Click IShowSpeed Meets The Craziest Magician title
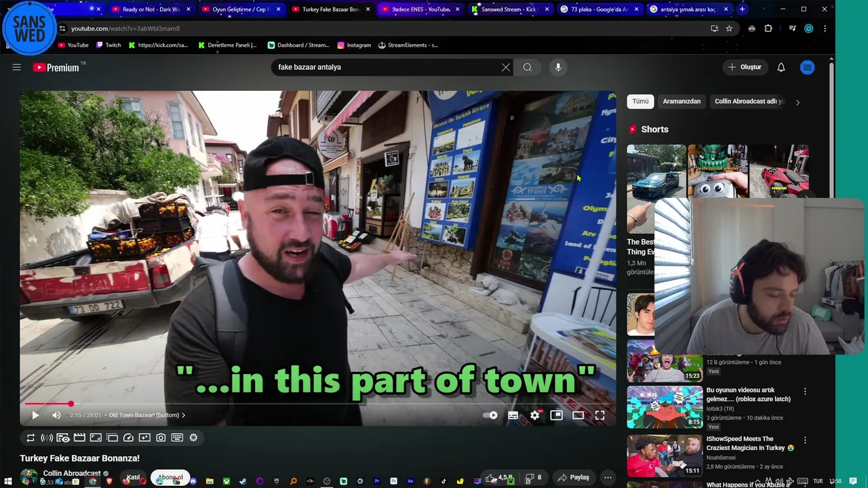The width and height of the screenshot is (868, 488). 750,443
